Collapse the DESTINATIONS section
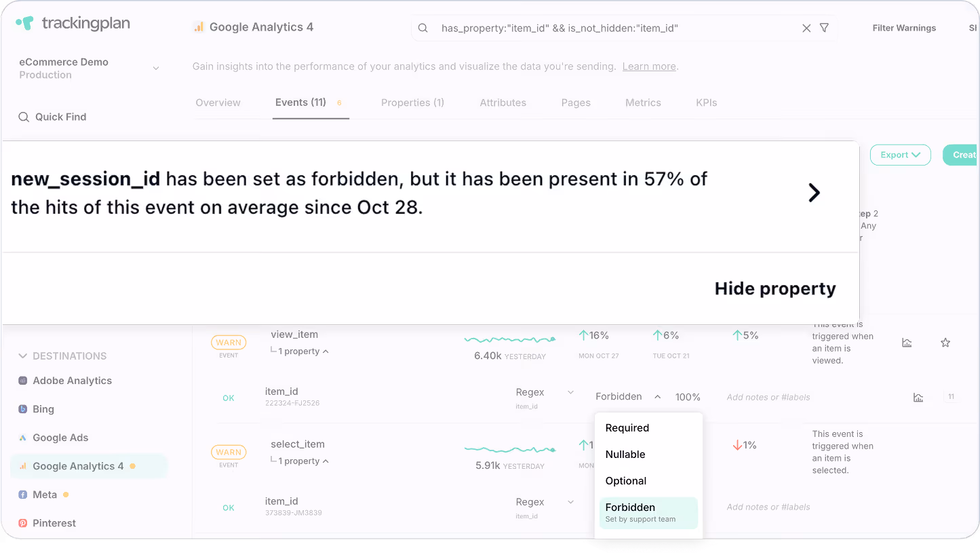Image resolution: width=980 pixels, height=555 pixels. [x=62, y=356]
